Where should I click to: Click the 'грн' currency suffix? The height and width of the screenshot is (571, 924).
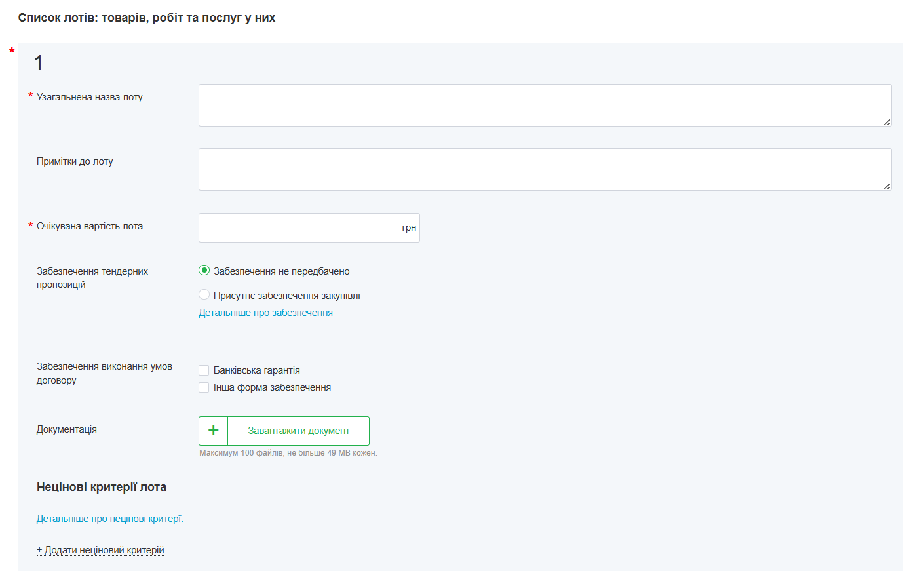[x=409, y=227]
